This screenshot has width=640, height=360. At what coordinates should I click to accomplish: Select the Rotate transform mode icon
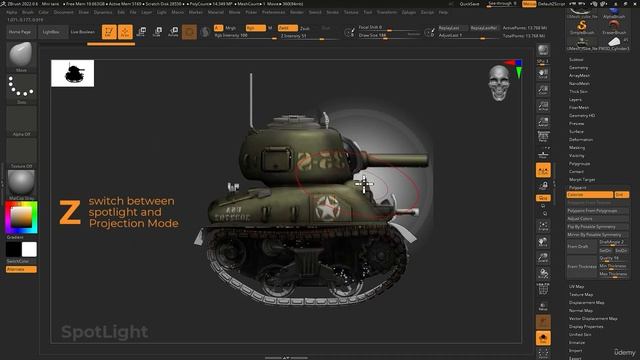[173, 31]
